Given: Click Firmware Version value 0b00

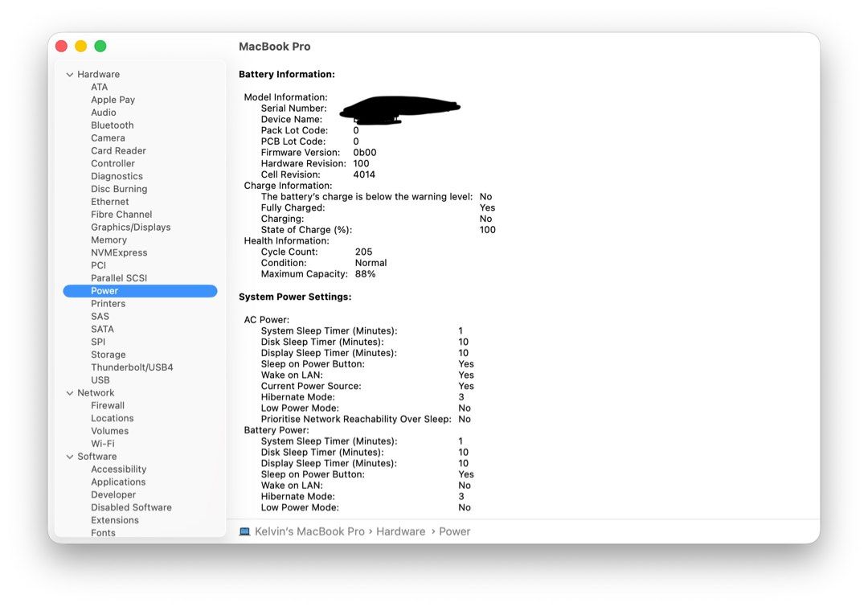Looking at the screenshot, I should [x=365, y=152].
